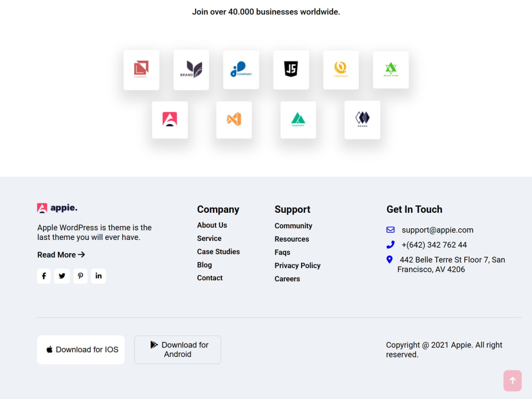Open the Faqs link
Viewport: 532px width, 399px height.
click(x=282, y=252)
